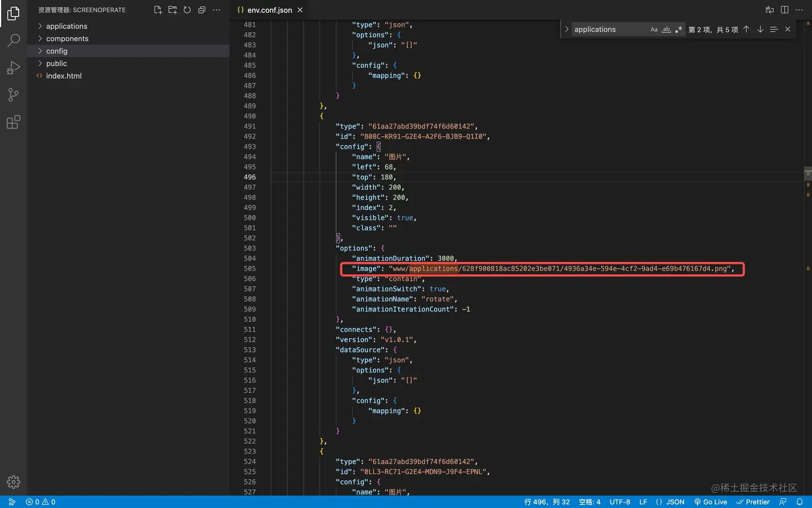Open feedback icon in status bar
This screenshot has width=812, height=508.
coord(783,502)
